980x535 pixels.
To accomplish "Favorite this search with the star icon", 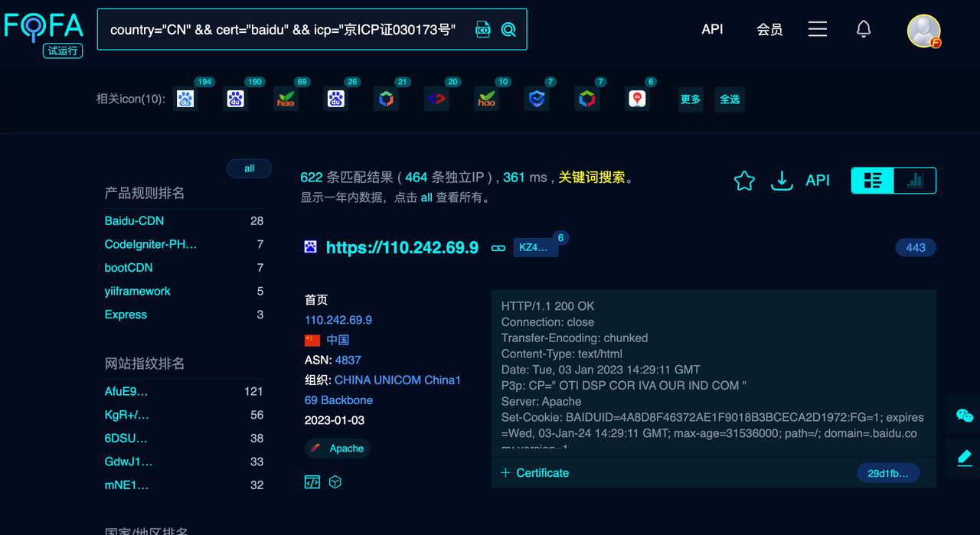I will point(744,181).
